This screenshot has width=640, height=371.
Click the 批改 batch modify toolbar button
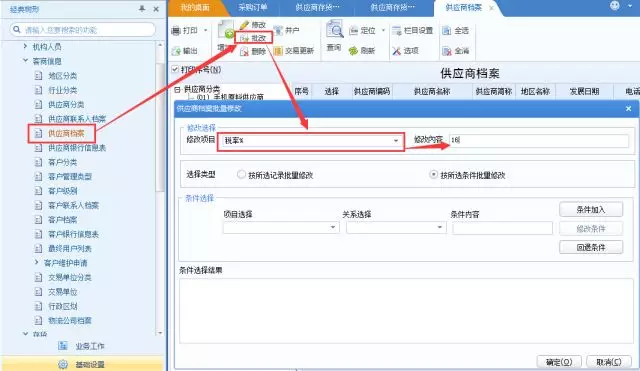click(x=253, y=38)
